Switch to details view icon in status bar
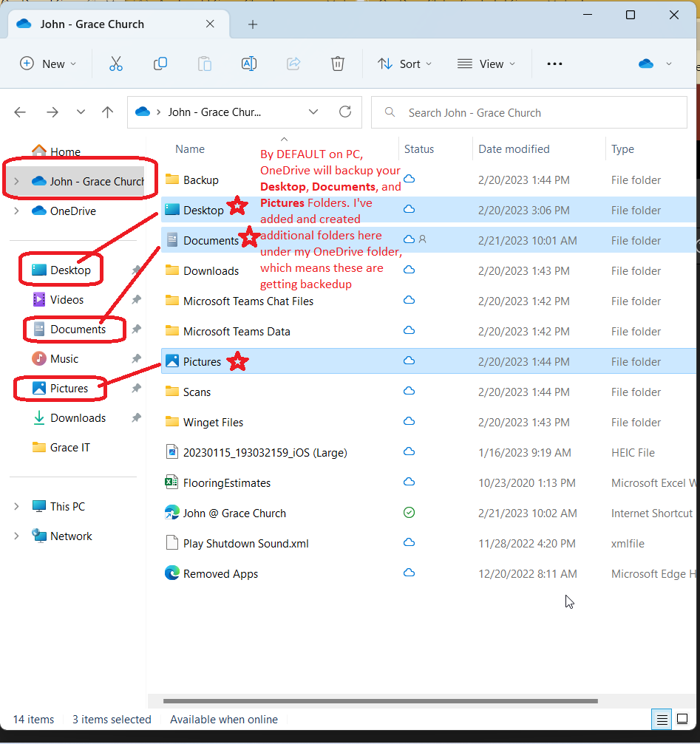Screen dimensions: 700x744 pyautogui.click(x=662, y=720)
